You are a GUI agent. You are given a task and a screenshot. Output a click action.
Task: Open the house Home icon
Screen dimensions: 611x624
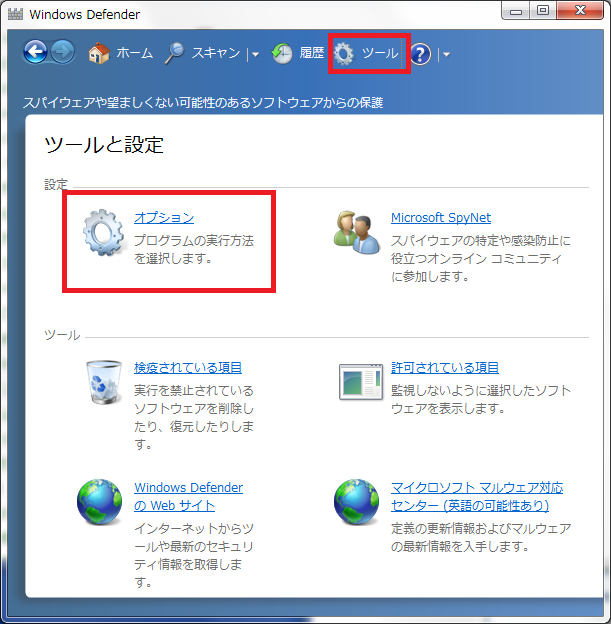[x=99, y=53]
